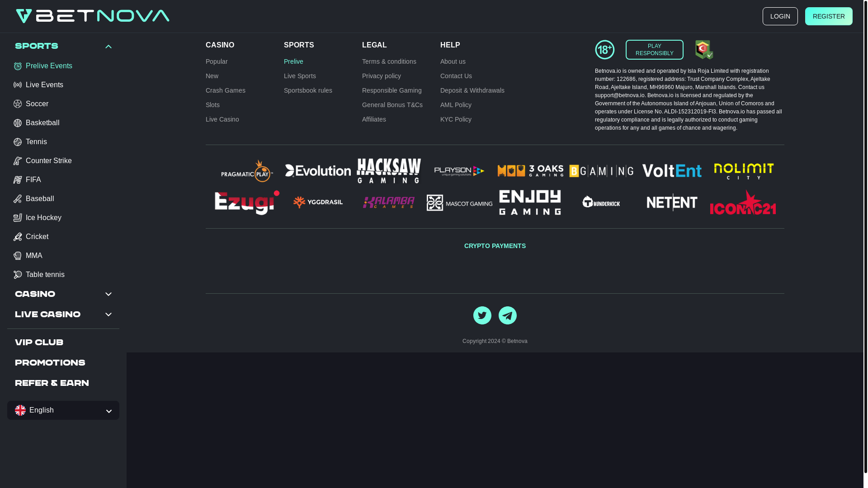Click the Prelive Events clock icon
This screenshot has height=488, width=868.
coord(18,66)
